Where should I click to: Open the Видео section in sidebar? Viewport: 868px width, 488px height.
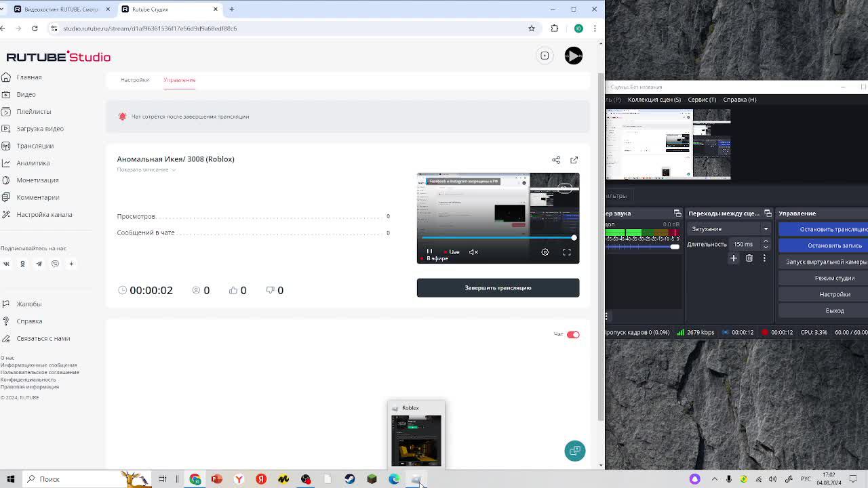[26, 94]
